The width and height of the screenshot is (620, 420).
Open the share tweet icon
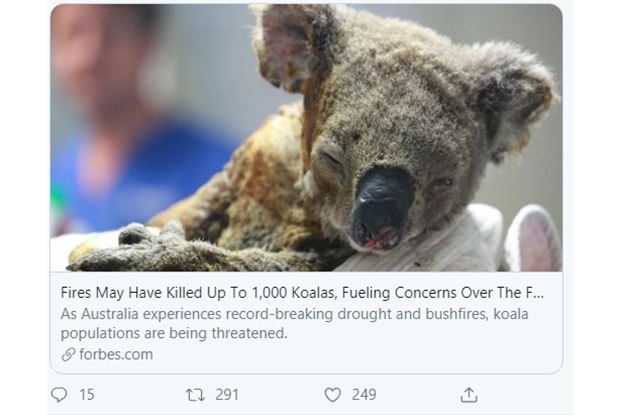click(468, 395)
